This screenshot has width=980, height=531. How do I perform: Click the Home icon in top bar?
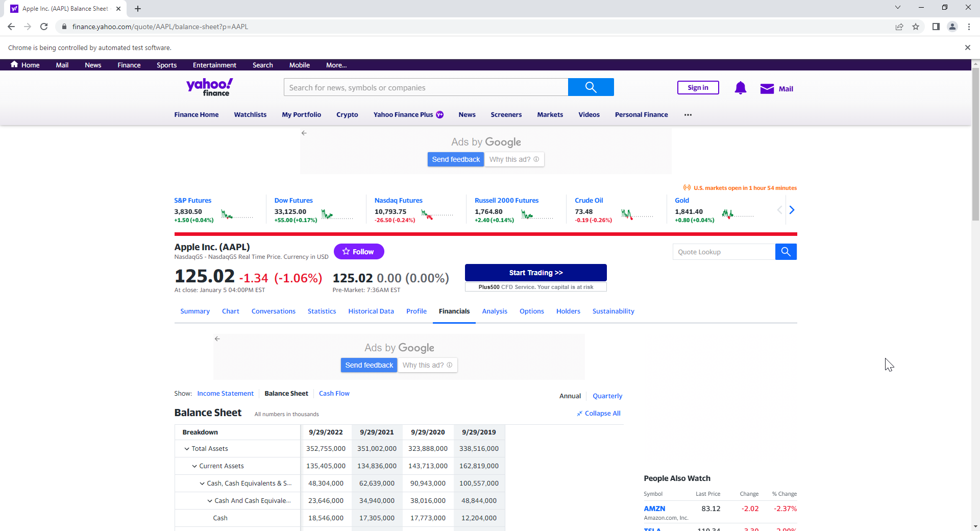pyautogui.click(x=14, y=64)
